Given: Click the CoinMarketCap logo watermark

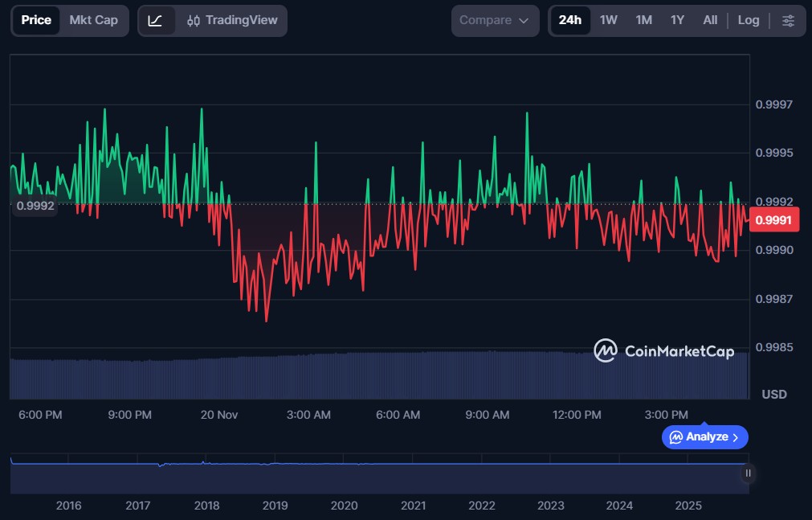Looking at the screenshot, I should 663,350.
